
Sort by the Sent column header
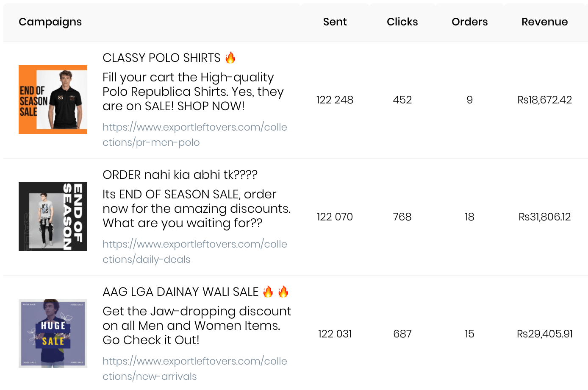pos(335,22)
